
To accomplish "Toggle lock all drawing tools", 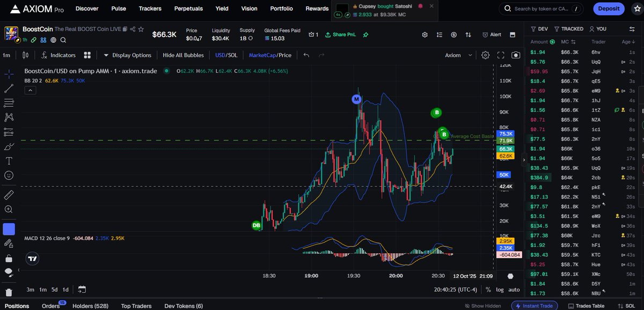I will click(9, 258).
